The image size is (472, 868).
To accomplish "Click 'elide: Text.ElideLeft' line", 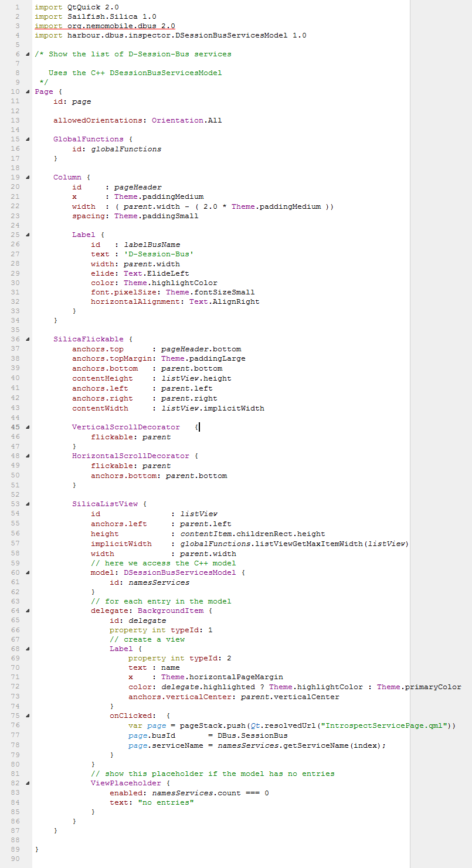I will coord(140,273).
